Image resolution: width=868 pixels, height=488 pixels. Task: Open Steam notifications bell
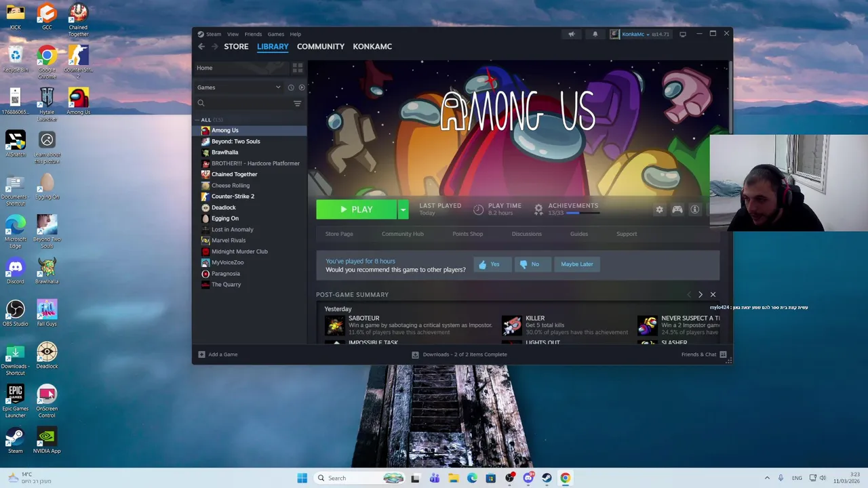(595, 34)
